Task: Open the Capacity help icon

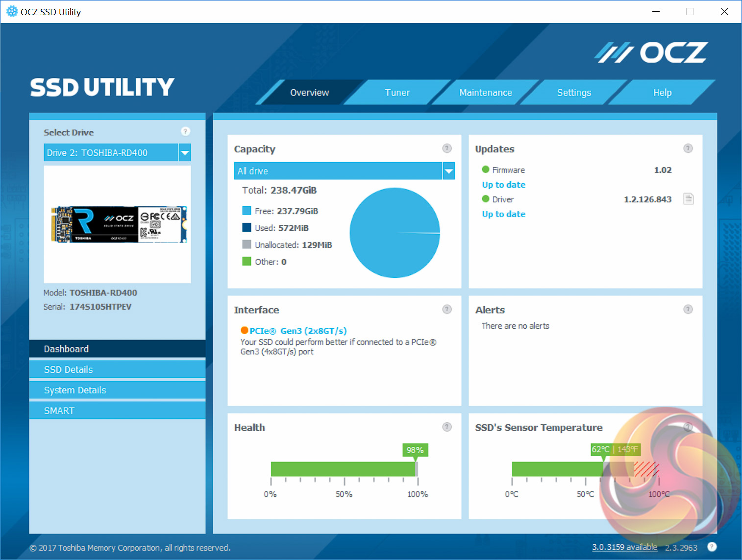Action: [x=447, y=148]
